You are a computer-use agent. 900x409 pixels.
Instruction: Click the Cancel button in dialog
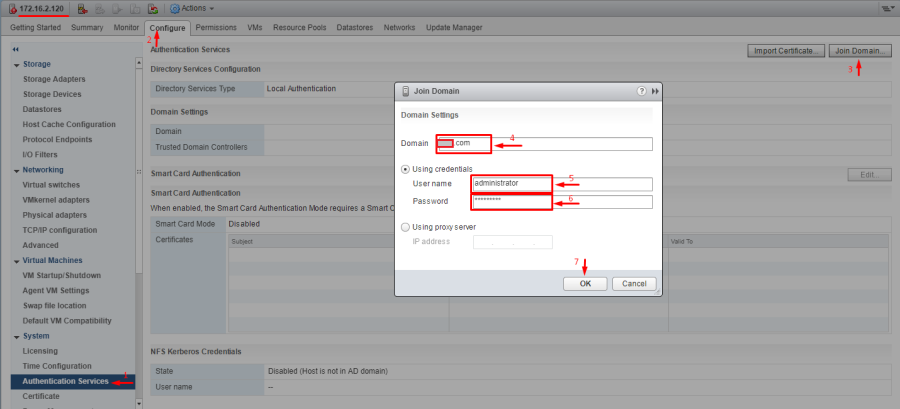point(633,283)
